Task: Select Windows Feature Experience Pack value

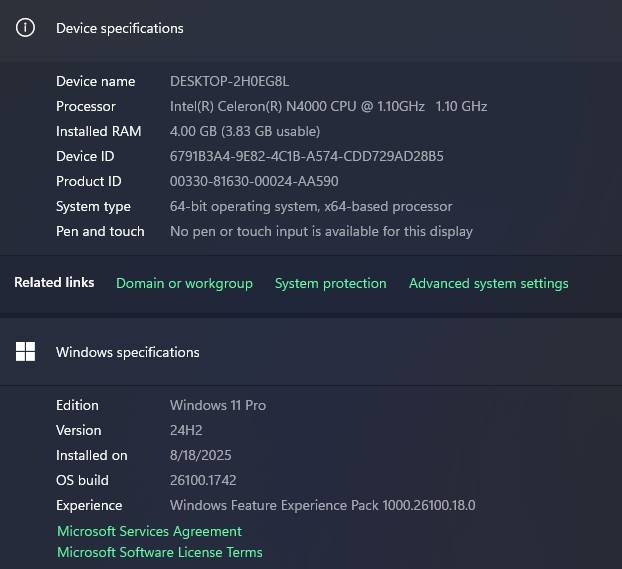Action: pyautogui.click(x=323, y=505)
